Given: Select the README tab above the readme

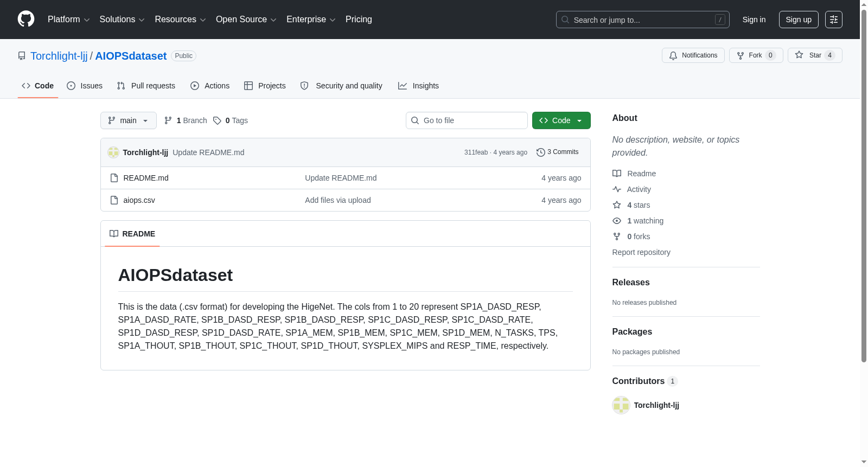Looking at the screenshot, I should point(132,234).
